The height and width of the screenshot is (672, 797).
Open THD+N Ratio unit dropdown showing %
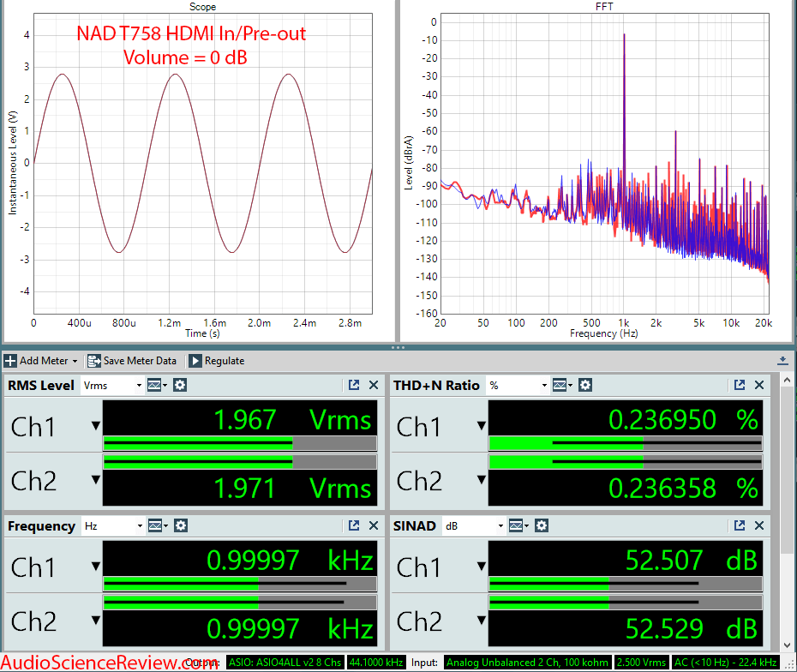518,386
